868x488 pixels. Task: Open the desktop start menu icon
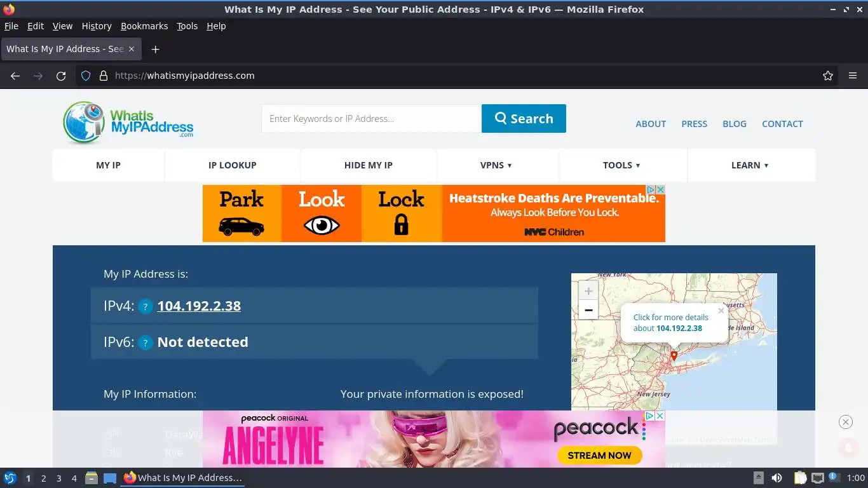pos(10,478)
